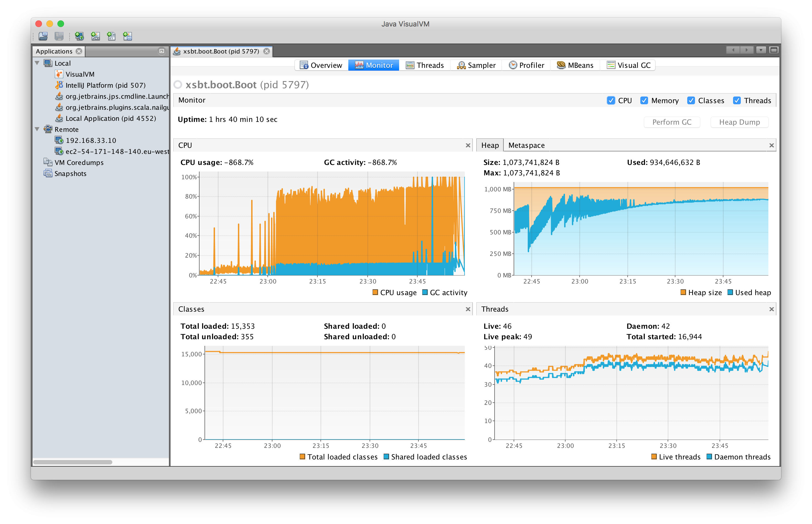812x524 pixels.
Task: Open the documents list dropdown arrow
Action: tap(761, 50)
